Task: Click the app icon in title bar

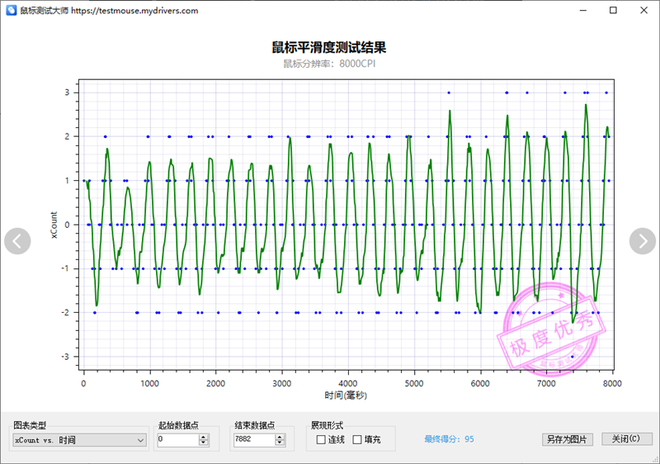Action: 9,10
